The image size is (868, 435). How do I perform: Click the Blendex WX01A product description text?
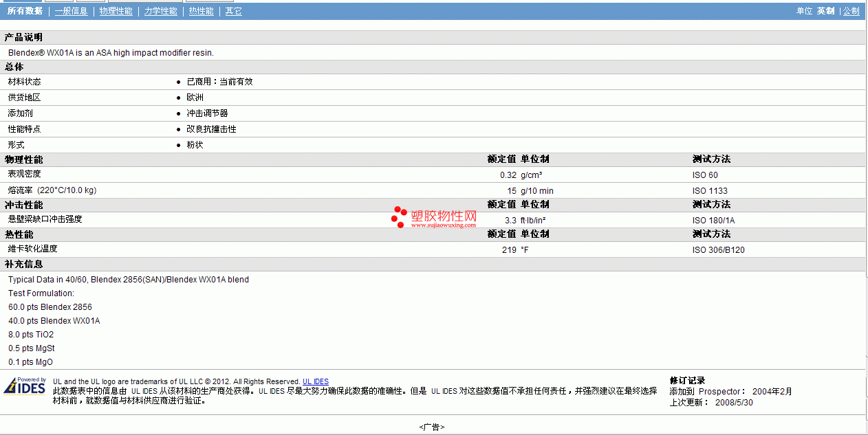111,52
